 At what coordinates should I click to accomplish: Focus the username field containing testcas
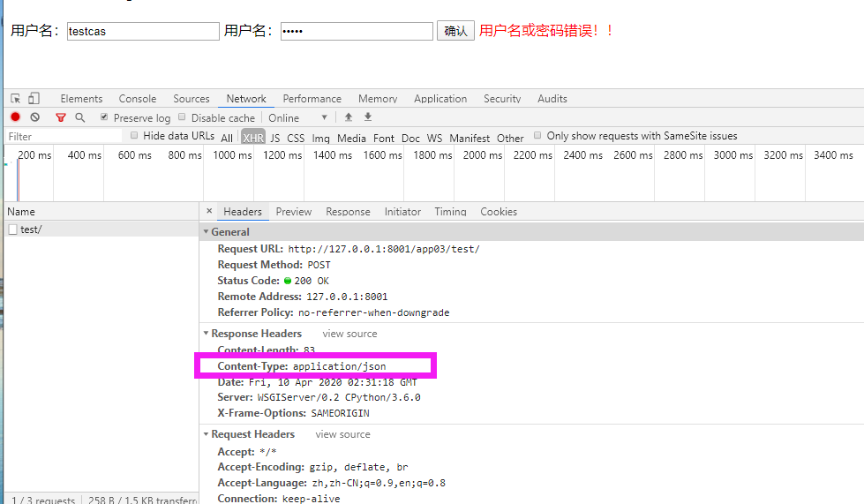143,31
